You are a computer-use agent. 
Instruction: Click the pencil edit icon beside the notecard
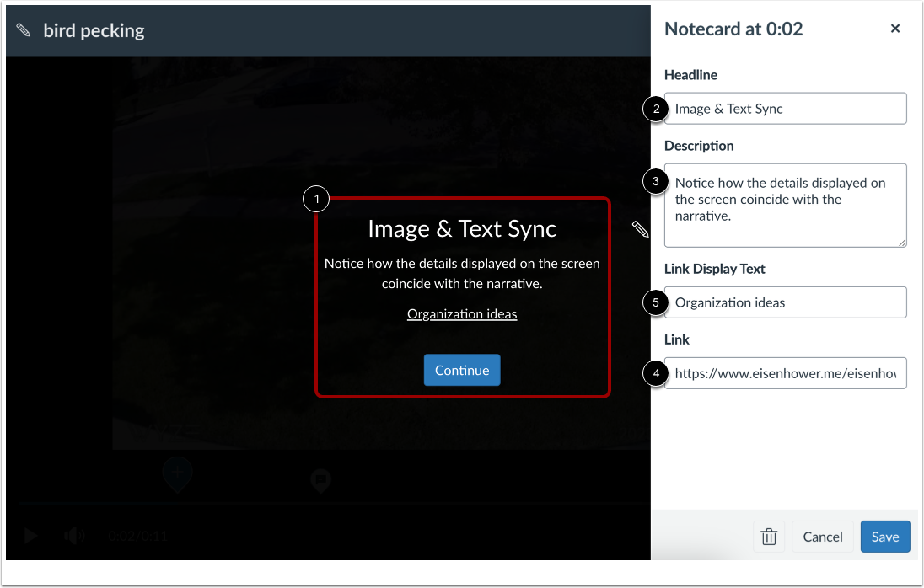641,229
